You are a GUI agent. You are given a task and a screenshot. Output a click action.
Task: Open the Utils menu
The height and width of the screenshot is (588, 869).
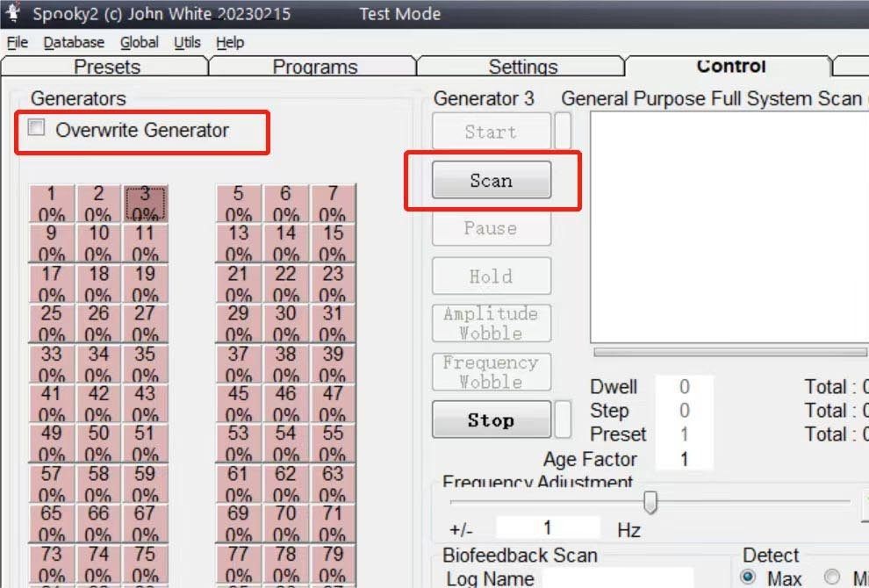[x=187, y=43]
